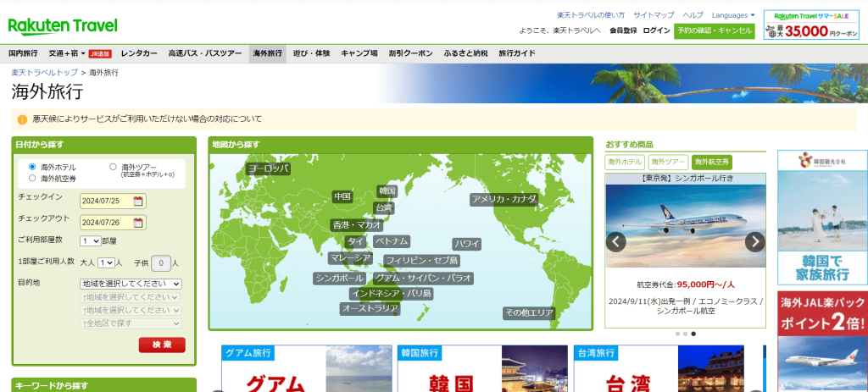Click the orange bad-weather notice icon

(22, 119)
